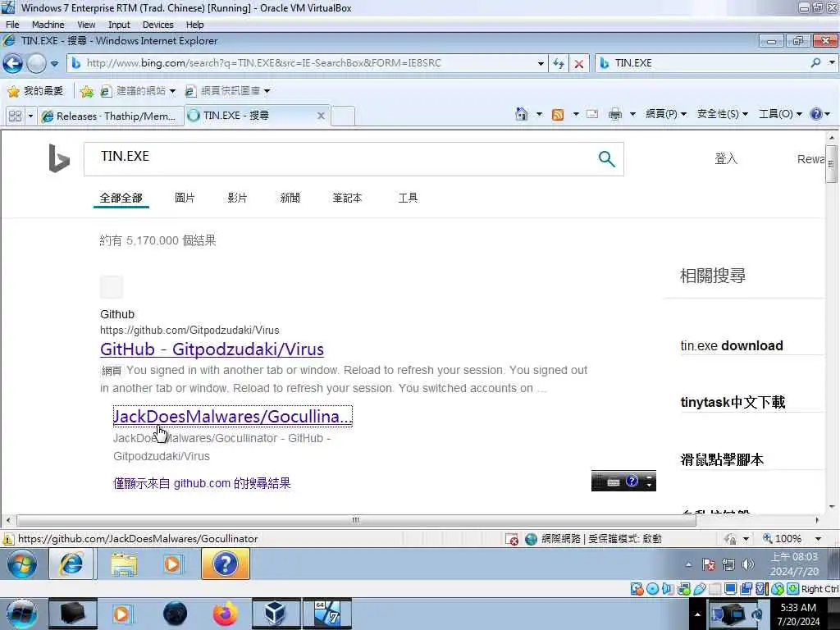Click media player icon on guest taskbar
The width and height of the screenshot is (840, 630).
pos(172,564)
